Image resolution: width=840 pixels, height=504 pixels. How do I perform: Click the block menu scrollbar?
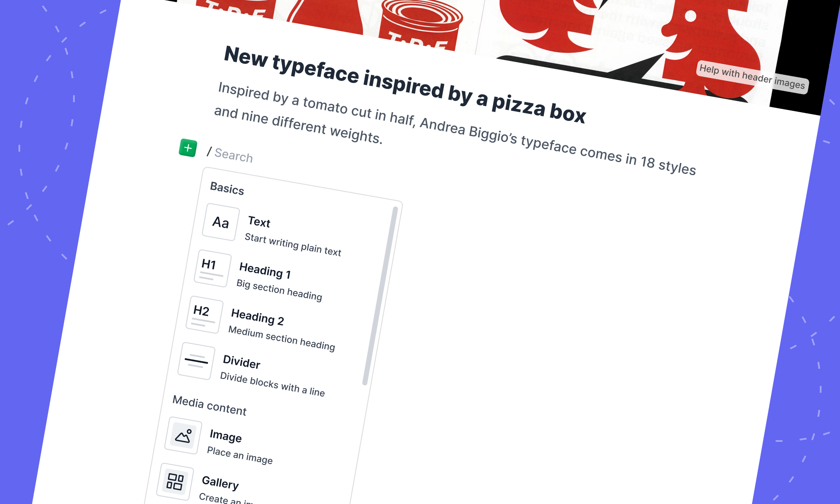(x=380, y=296)
